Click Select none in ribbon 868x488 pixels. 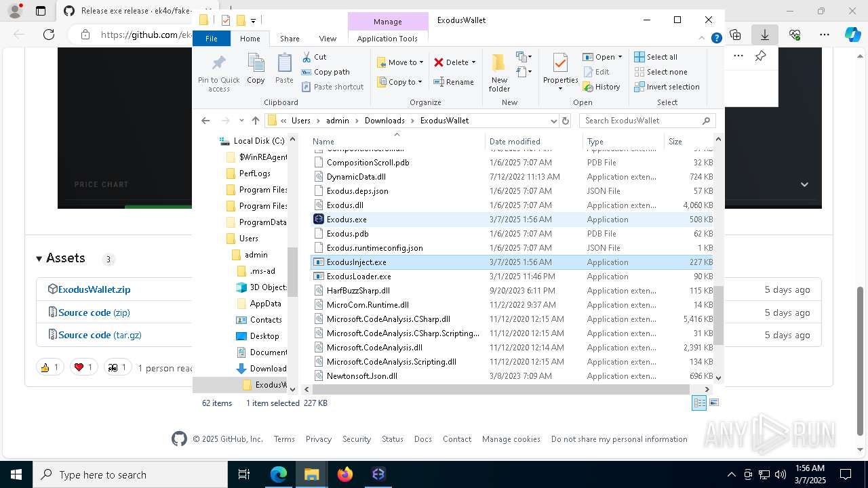[x=660, y=72]
